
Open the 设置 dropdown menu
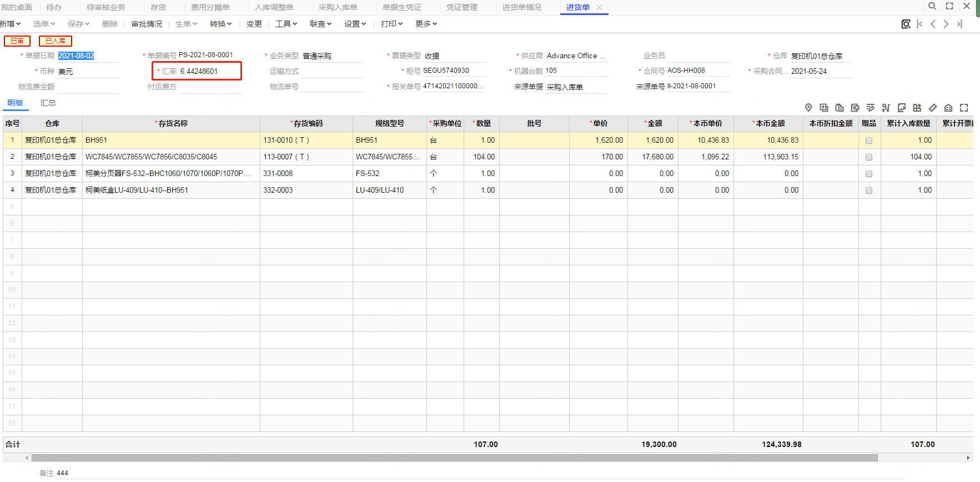[355, 24]
